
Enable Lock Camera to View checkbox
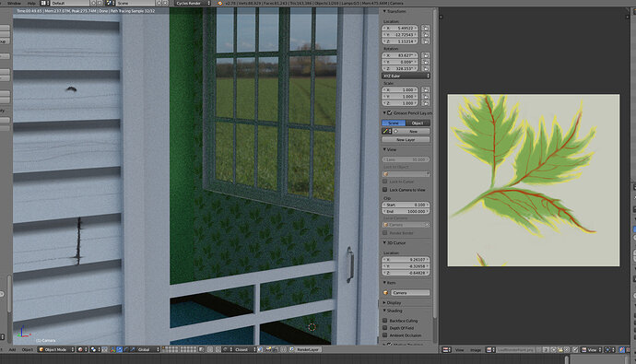point(385,189)
